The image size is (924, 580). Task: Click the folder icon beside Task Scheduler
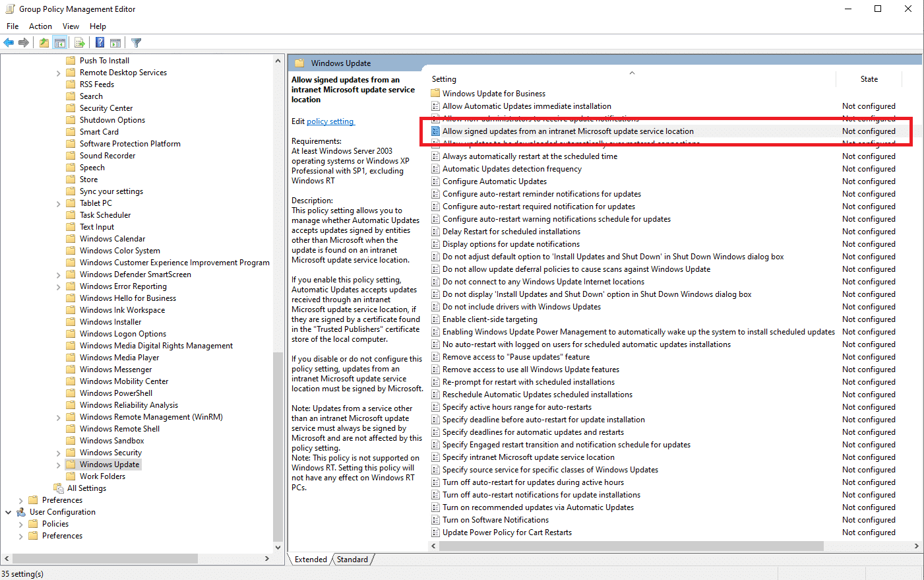click(71, 215)
